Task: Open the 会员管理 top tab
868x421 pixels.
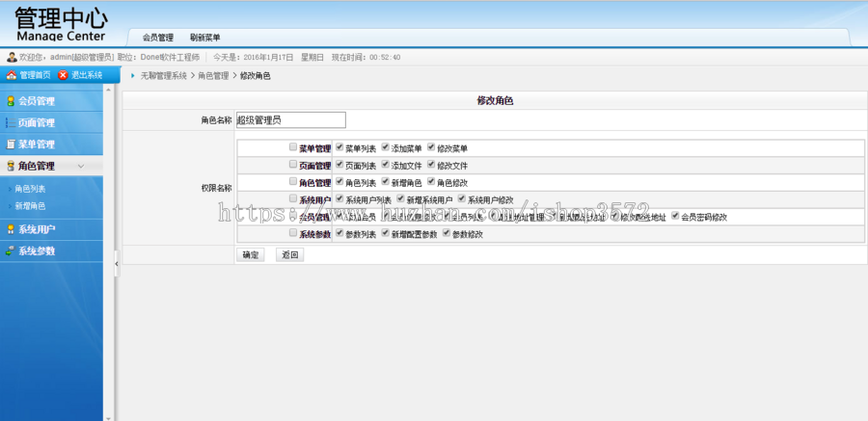Action: tap(158, 38)
